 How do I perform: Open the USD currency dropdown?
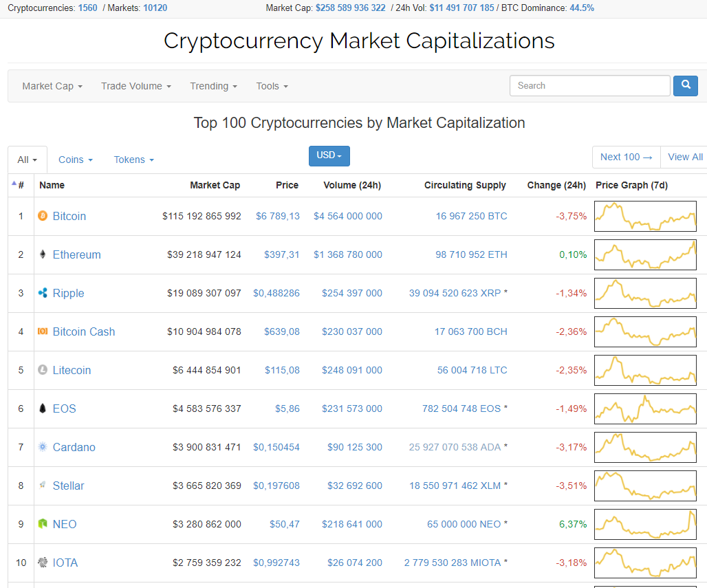click(329, 155)
